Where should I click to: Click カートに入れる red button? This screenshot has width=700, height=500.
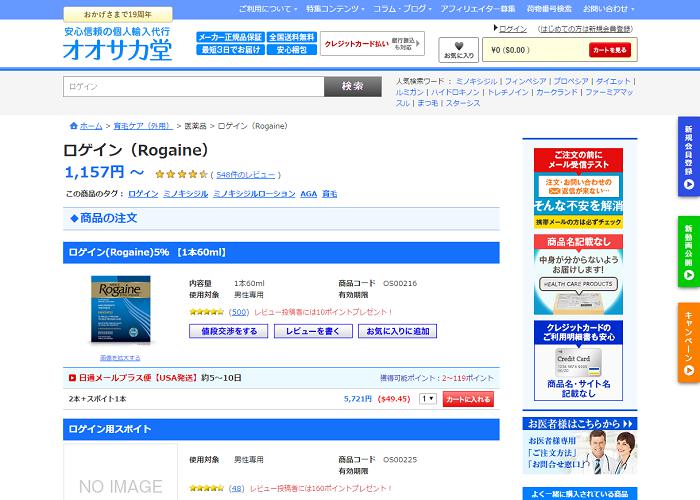pos(468,399)
